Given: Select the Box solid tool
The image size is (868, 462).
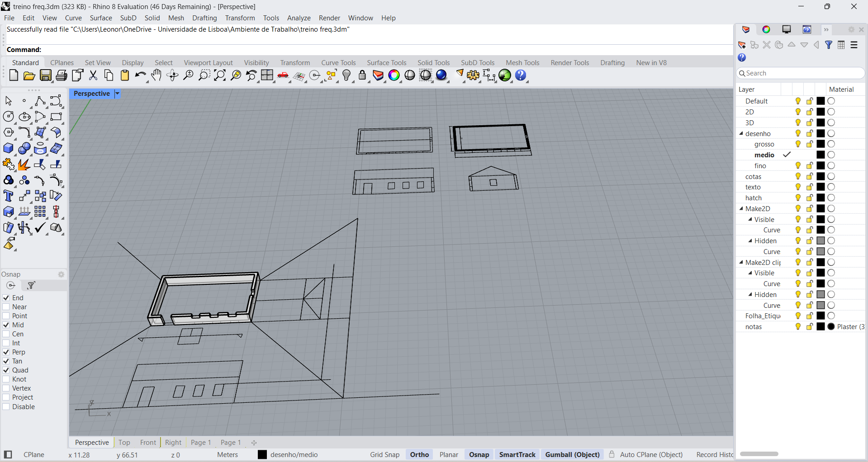Looking at the screenshot, I should [8, 149].
